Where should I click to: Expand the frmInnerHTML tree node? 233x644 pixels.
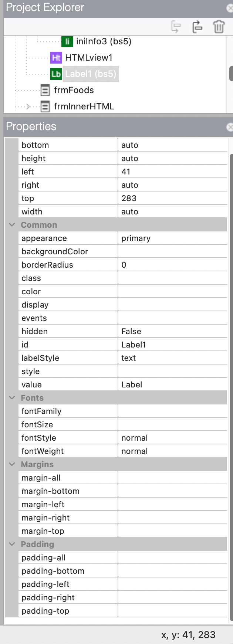28,107
